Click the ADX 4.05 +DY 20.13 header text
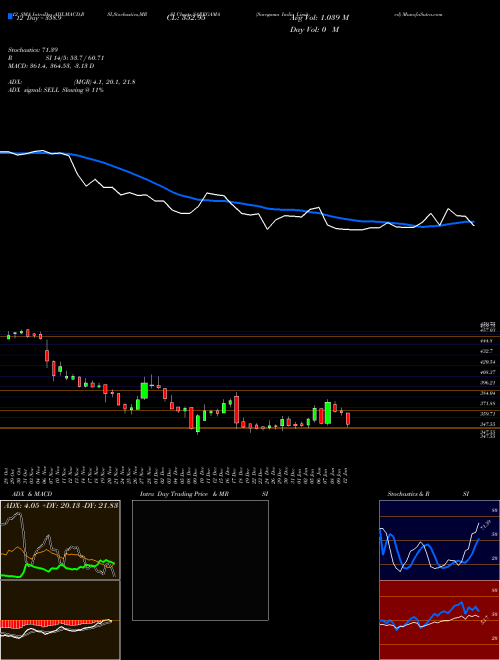 click(61, 505)
